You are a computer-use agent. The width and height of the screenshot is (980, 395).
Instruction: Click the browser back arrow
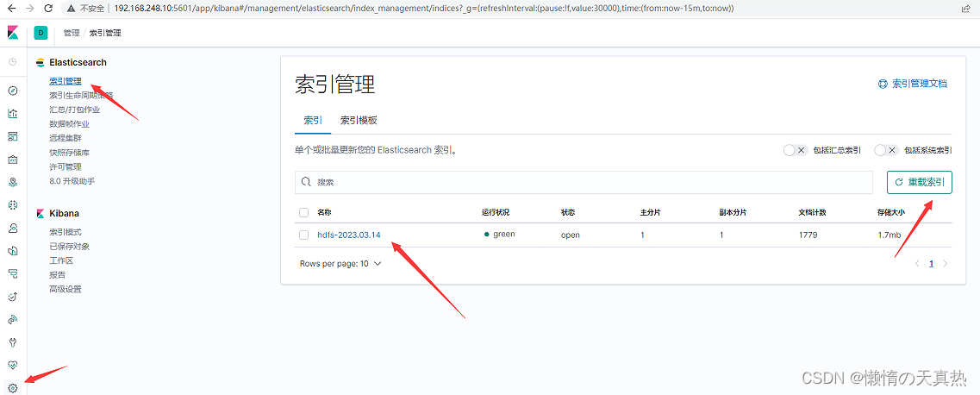13,9
